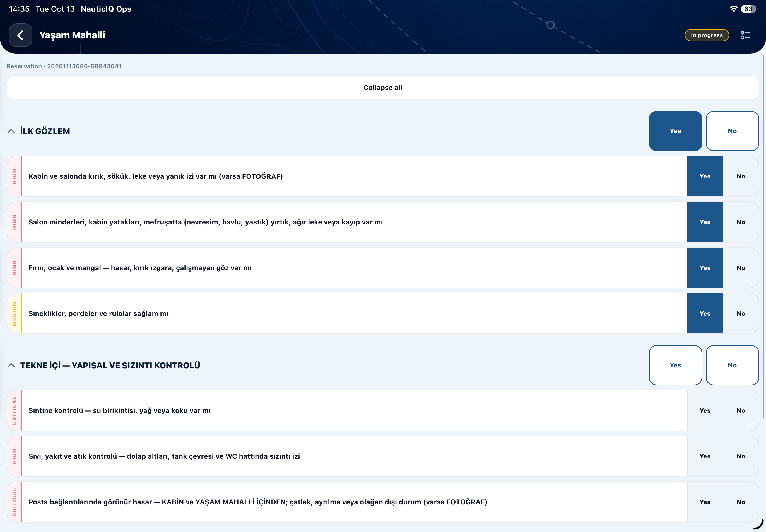Click the TEKNE İÇİ — YAPISAL VE SIZINTI heading
The image size is (766, 532).
point(110,365)
